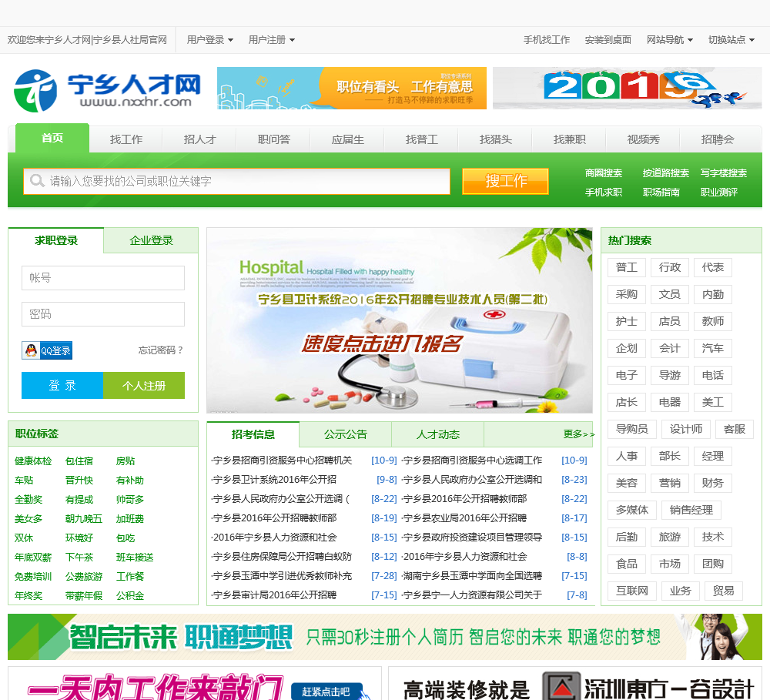Expand the 网站导航 dropdown
Image resolution: width=770 pixels, height=700 pixels.
point(669,40)
